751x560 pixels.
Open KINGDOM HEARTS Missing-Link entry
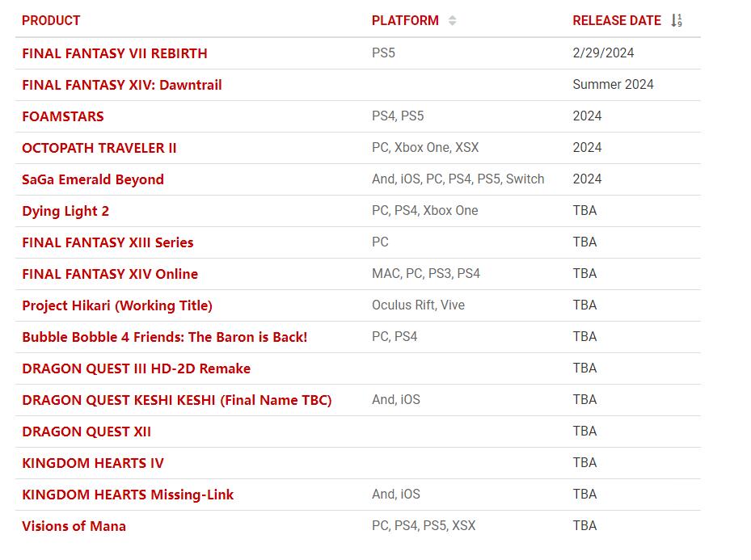128,495
